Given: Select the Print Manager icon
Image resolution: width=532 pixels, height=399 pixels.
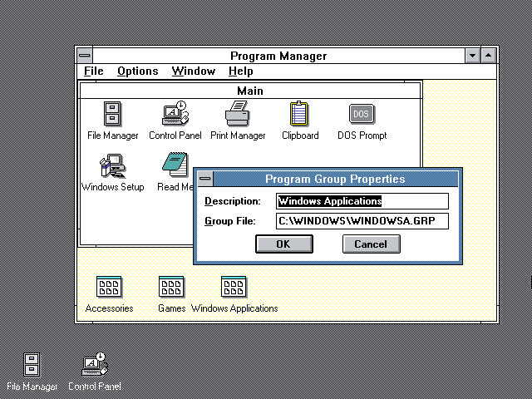Looking at the screenshot, I should [238, 114].
